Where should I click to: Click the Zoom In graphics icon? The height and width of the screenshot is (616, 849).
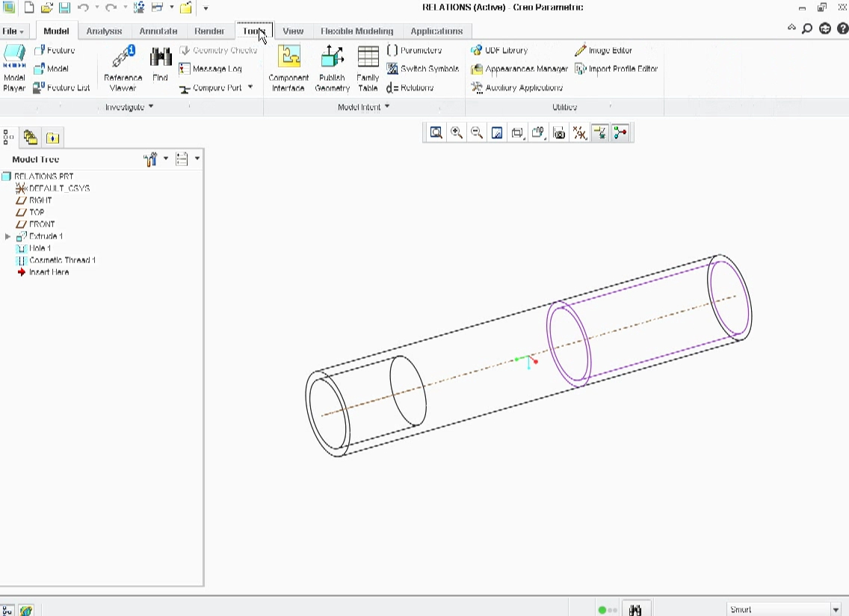tap(457, 133)
